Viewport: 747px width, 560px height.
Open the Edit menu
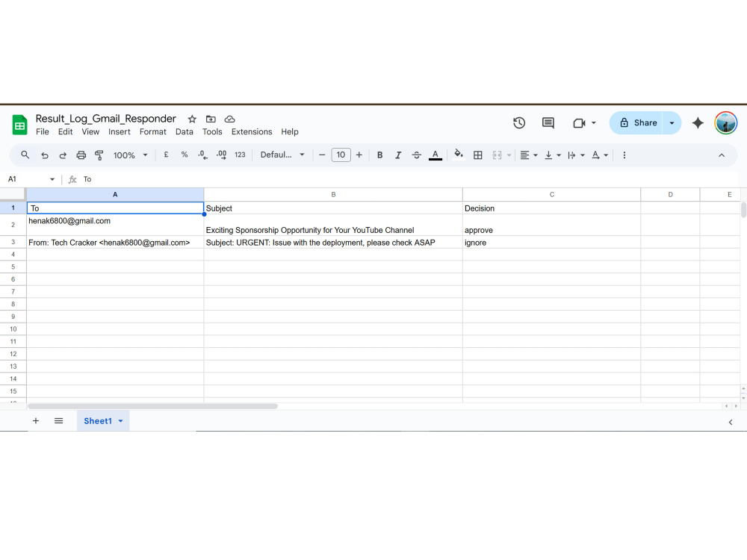pos(65,132)
